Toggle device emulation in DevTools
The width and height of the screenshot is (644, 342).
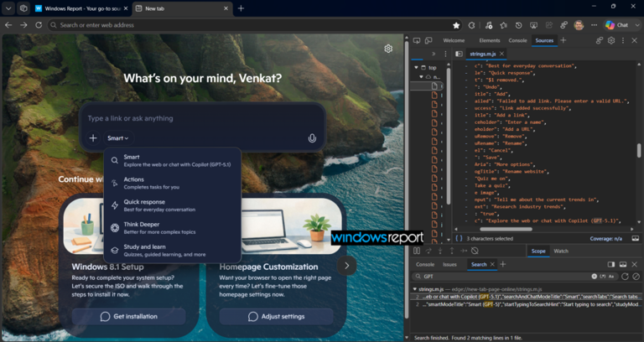point(428,40)
